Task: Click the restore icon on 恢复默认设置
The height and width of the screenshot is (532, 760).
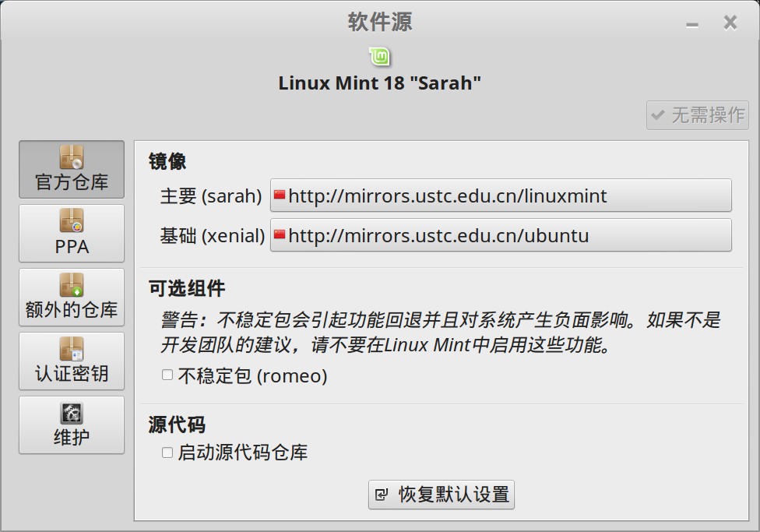Action: tap(382, 495)
